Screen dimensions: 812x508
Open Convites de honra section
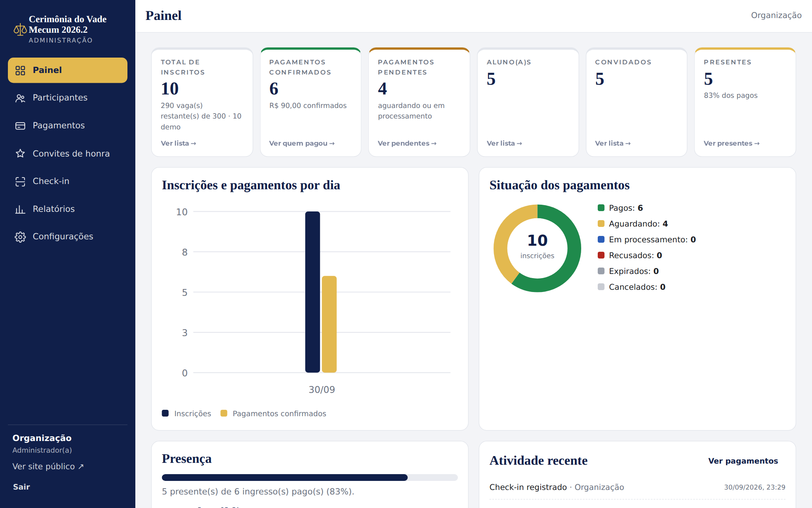68,154
